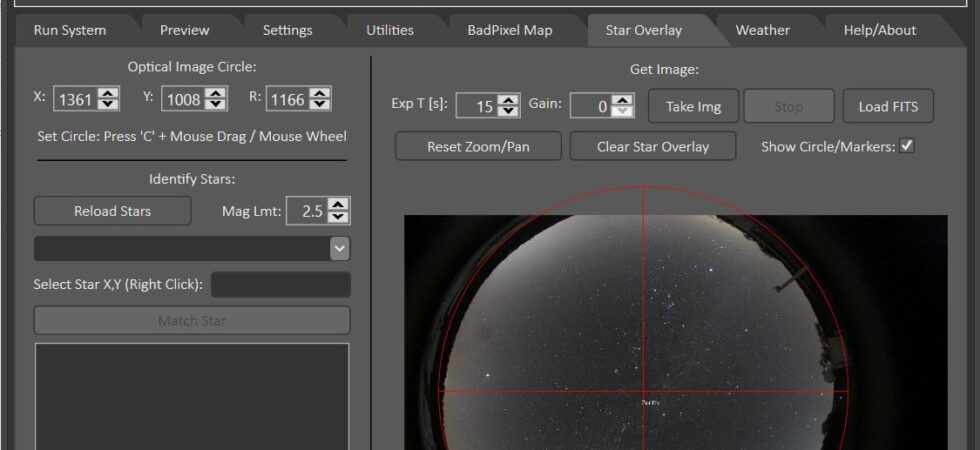Open the BadPixel Map tab
This screenshot has width=980, height=450.
510,30
